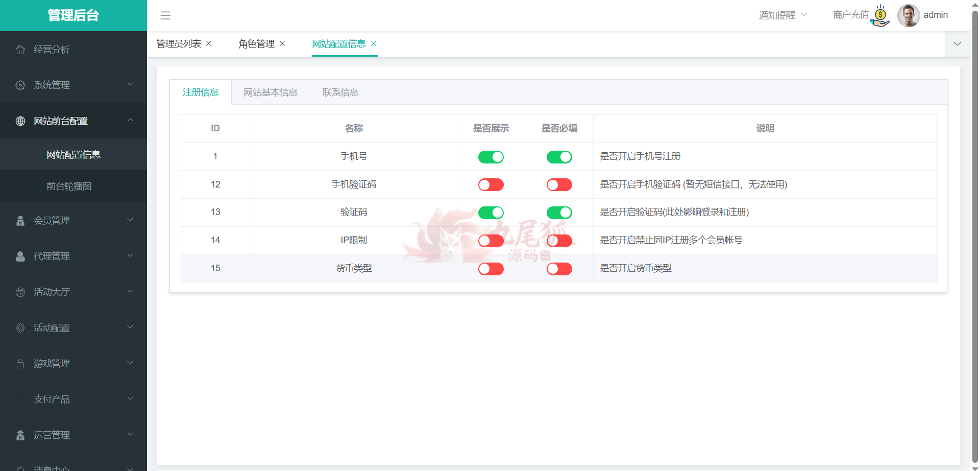Click the lock icon beside 游戏管理
980x471 pixels.
[x=20, y=364]
